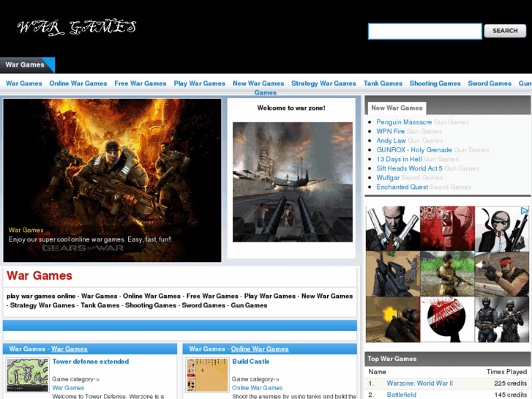The image size is (532, 399).
Task: Click the red War Games page heading
Action: (x=40, y=275)
